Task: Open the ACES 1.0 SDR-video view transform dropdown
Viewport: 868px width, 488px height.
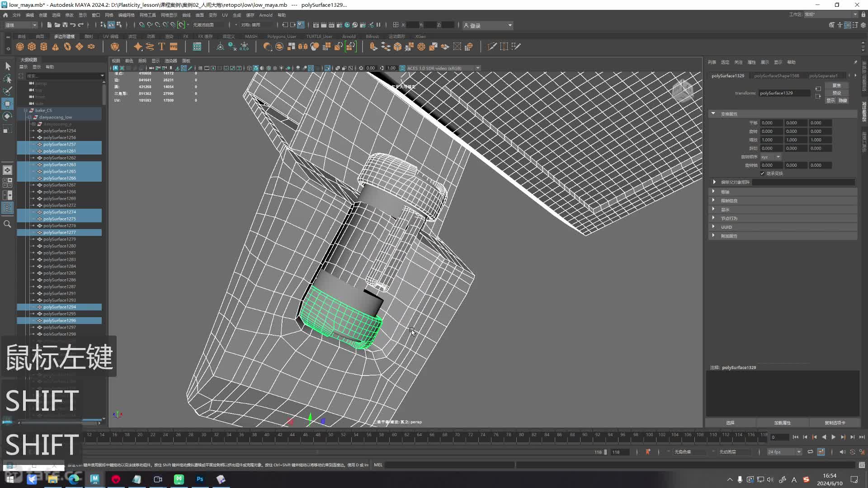Action: tap(443, 68)
